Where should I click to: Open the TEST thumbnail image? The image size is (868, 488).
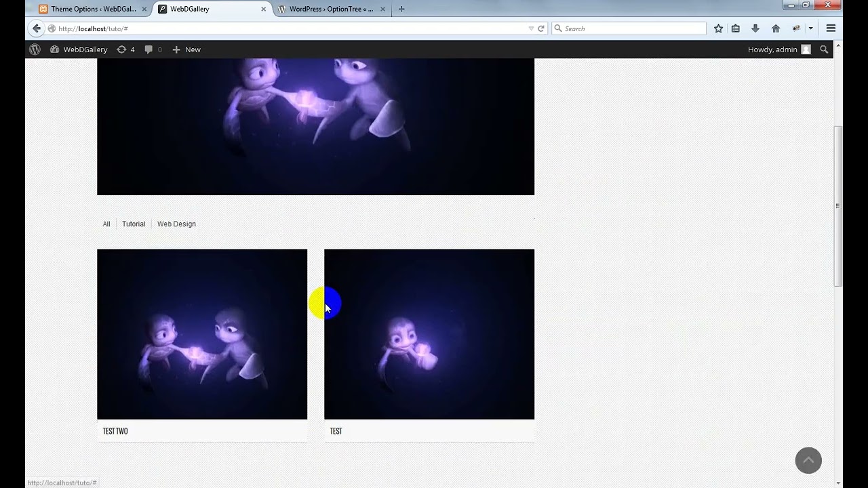click(429, 334)
